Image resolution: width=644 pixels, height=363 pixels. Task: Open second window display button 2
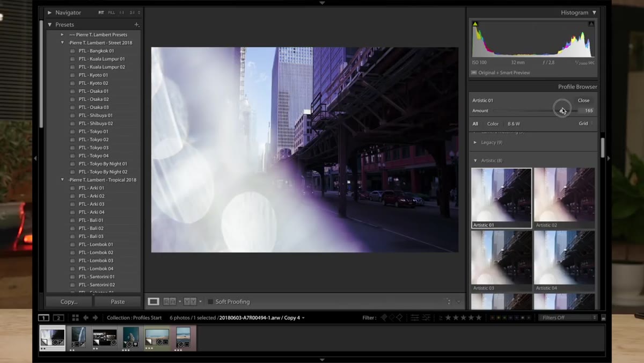[58, 318]
